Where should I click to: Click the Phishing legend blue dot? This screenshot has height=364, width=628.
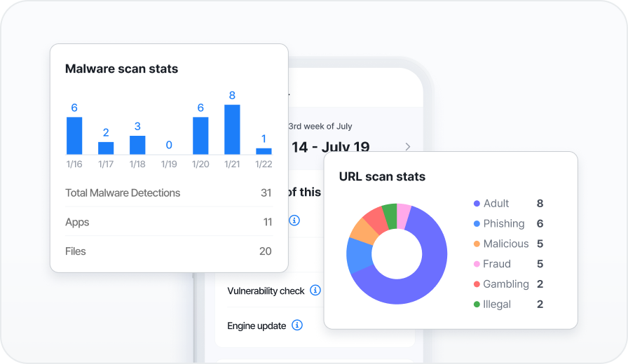pos(477,224)
